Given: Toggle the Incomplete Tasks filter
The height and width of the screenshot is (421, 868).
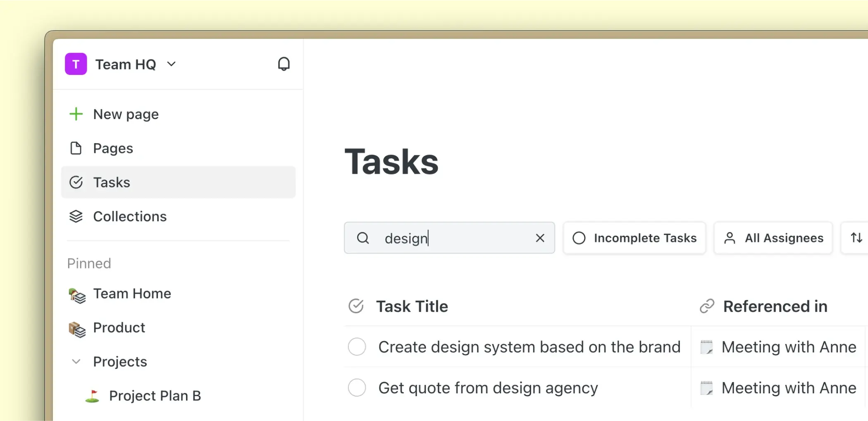Looking at the screenshot, I should pyautogui.click(x=634, y=238).
